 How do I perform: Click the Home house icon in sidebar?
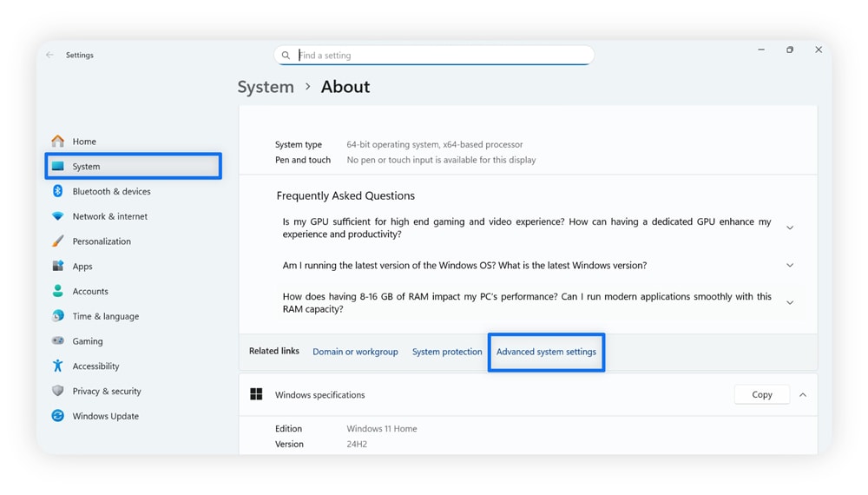(x=57, y=142)
